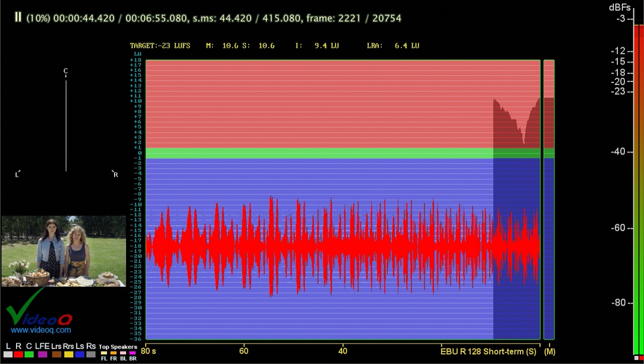
Task: Click the EBU R 128 Short-term (S) label
Action: click(x=488, y=351)
